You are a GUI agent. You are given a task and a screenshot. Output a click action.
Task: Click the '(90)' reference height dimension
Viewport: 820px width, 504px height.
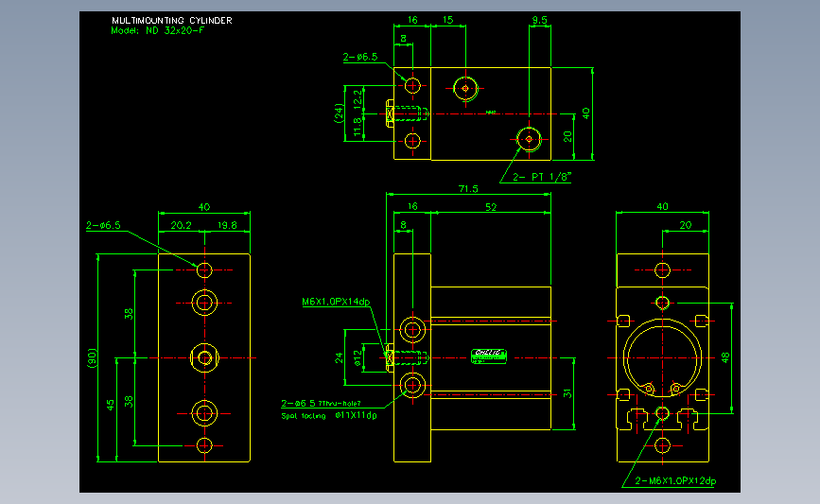pyautogui.click(x=92, y=358)
